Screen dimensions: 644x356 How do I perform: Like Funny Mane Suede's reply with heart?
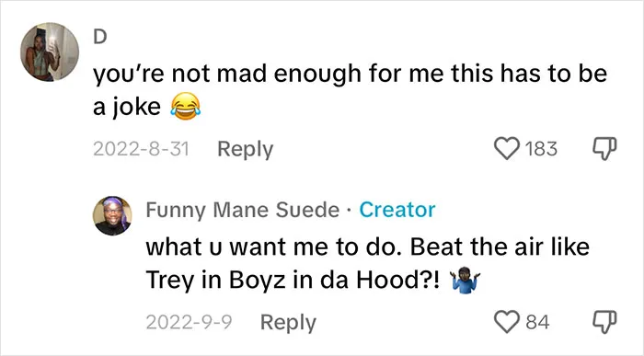pyautogui.click(x=506, y=322)
